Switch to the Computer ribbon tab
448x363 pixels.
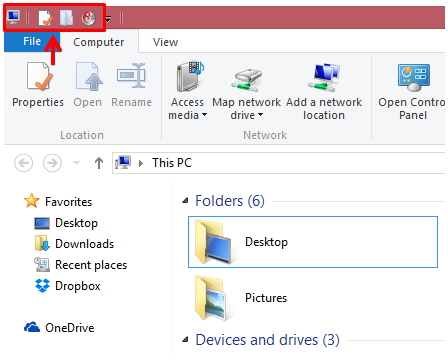click(x=99, y=42)
